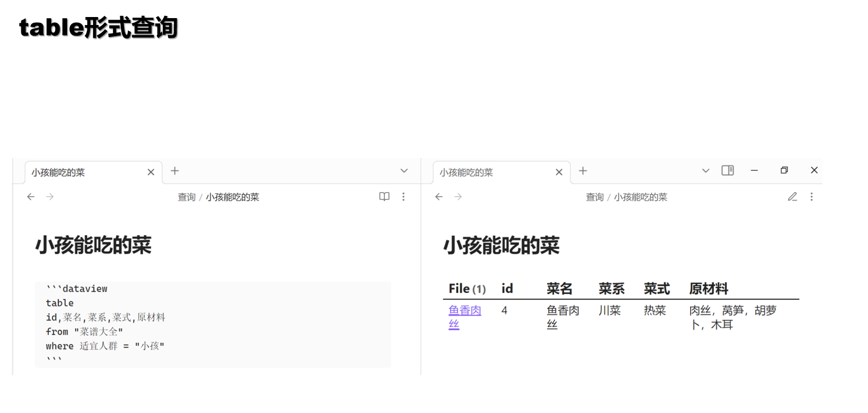The width and height of the screenshot is (868, 413).
Task: Open 查询 folder breadcrumb in right pane
Action: coord(595,197)
